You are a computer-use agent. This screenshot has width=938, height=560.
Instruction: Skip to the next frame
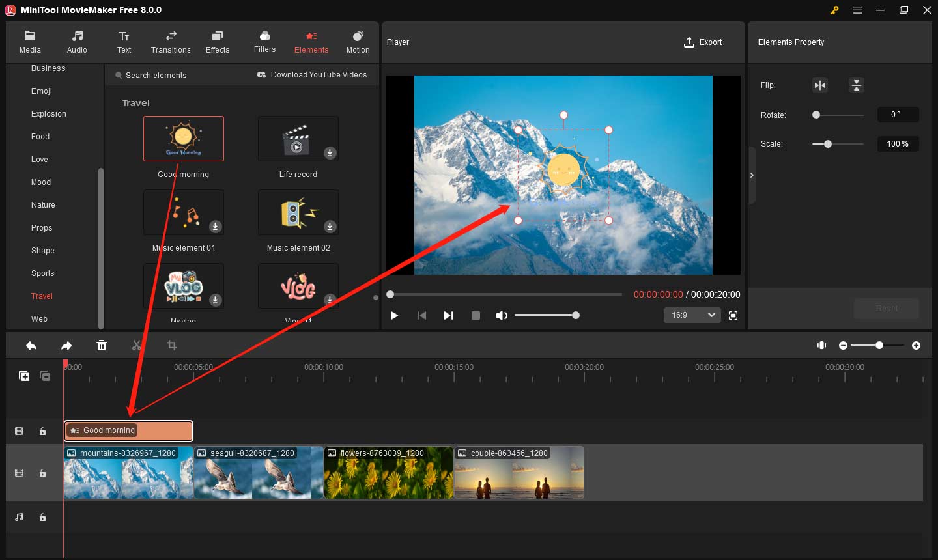coord(448,315)
